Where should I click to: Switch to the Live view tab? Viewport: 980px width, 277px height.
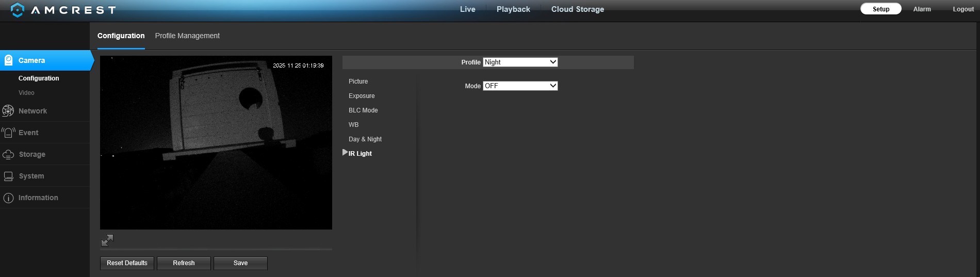coord(468,9)
